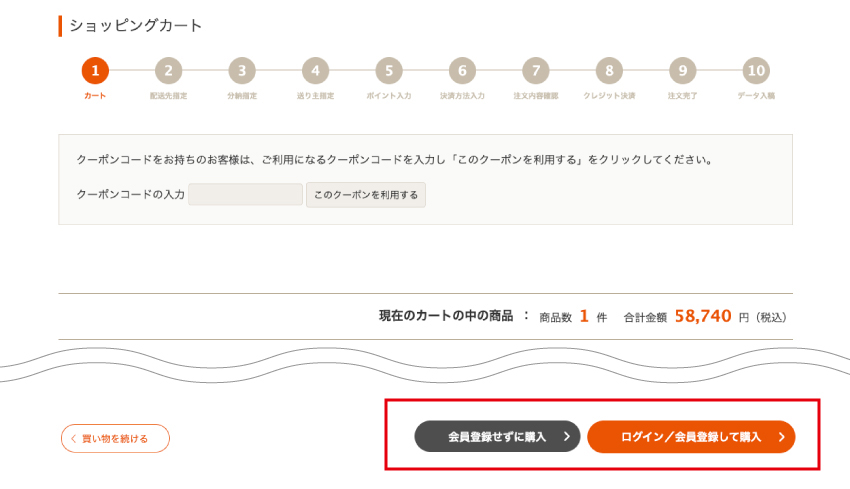
Task: Jump to step 4 送り主指定 circle
Action: 315,71
